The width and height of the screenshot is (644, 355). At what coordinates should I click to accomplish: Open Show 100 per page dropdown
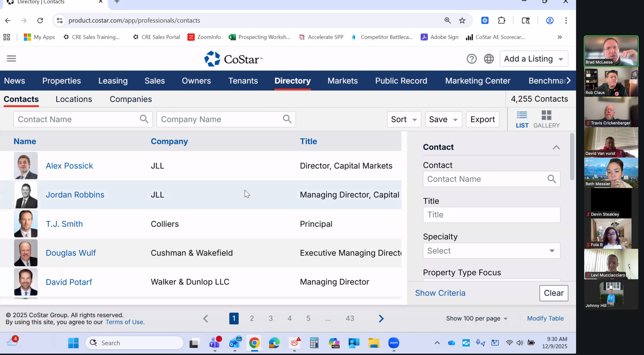tap(477, 318)
